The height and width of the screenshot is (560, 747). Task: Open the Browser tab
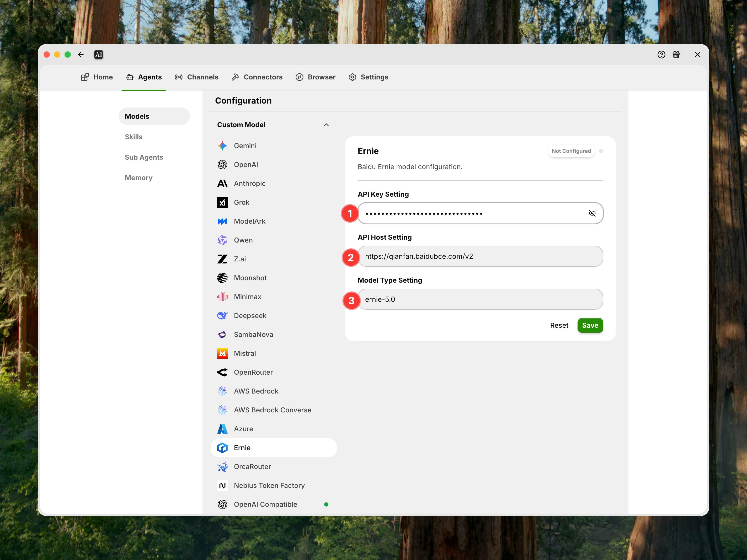pyautogui.click(x=316, y=77)
